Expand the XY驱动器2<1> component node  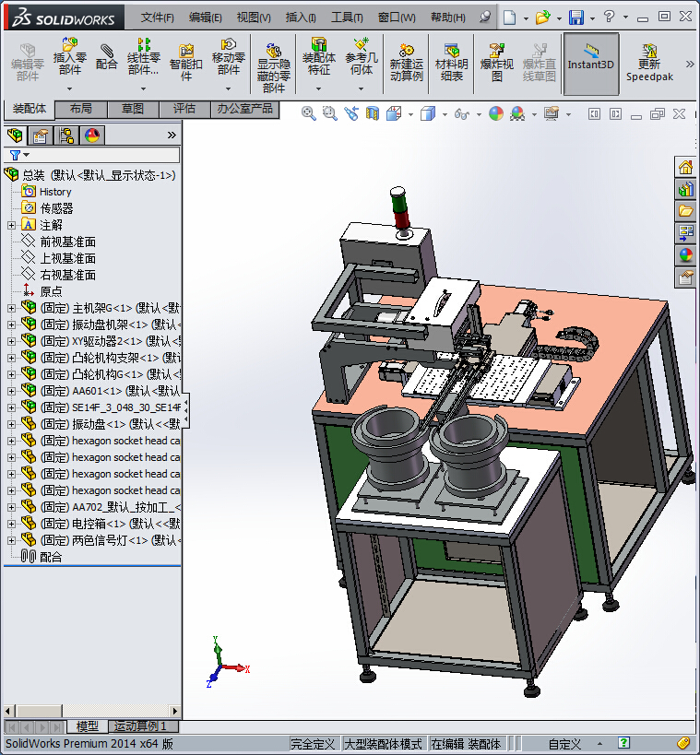point(11,341)
